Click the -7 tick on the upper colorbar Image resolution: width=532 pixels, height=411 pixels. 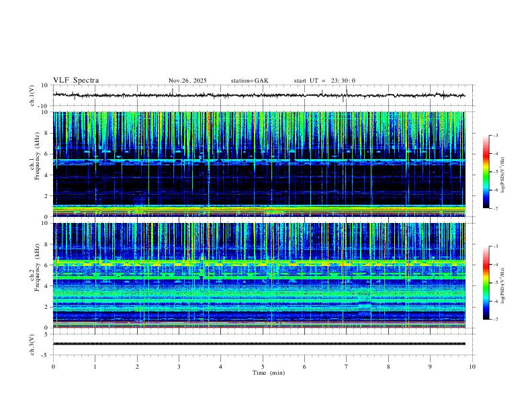click(x=496, y=209)
